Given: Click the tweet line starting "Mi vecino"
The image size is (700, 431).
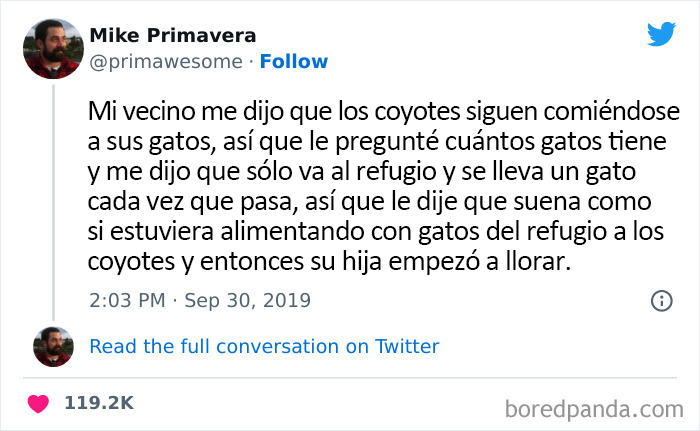Looking at the screenshot, I should pyautogui.click(x=367, y=106).
